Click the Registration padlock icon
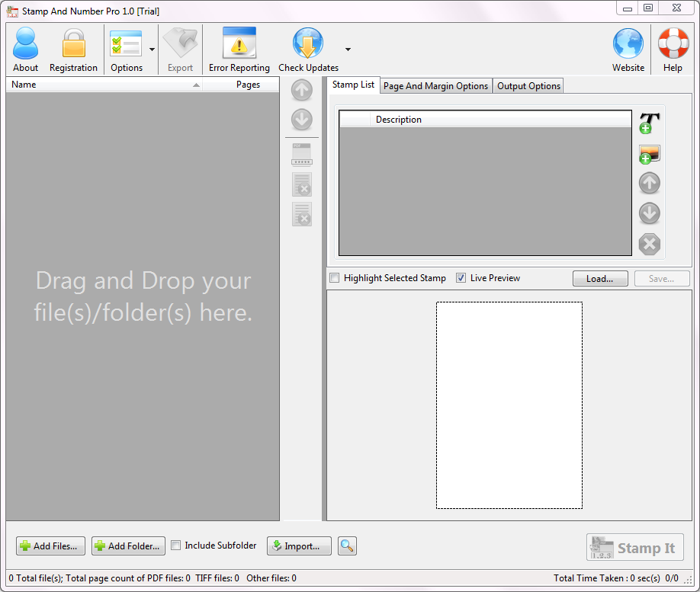The width and height of the screenshot is (700, 592). pyautogui.click(x=73, y=45)
